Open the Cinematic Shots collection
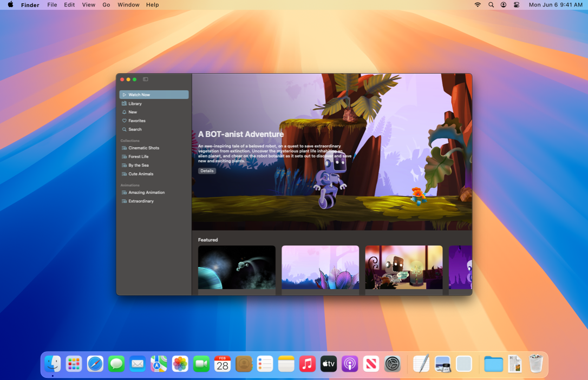This screenshot has height=380, width=588. 143,148
